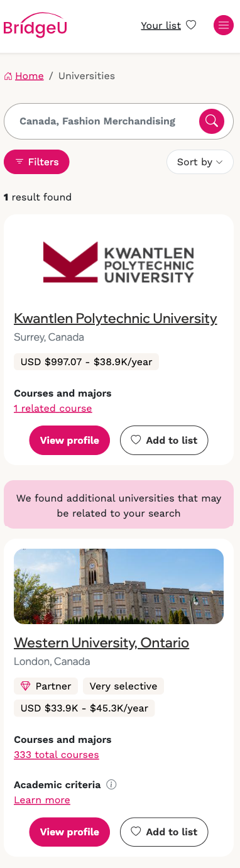
Task: Click the BridgeU logo
Action: click(x=35, y=25)
